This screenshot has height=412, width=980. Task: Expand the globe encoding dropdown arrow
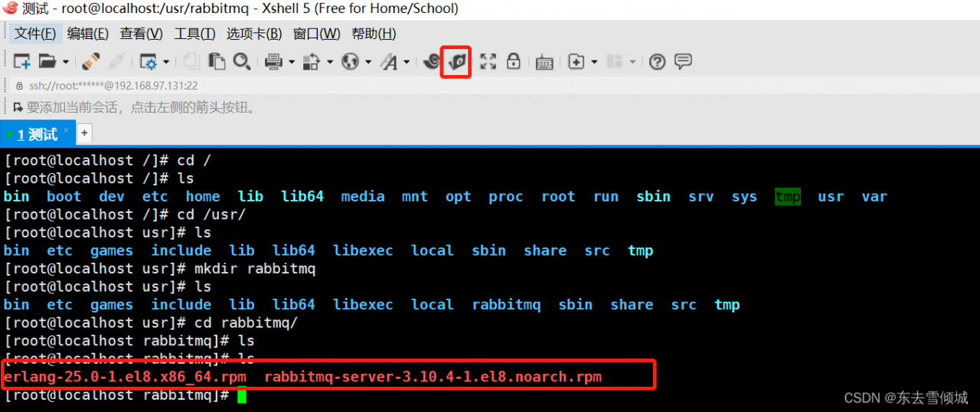(367, 63)
